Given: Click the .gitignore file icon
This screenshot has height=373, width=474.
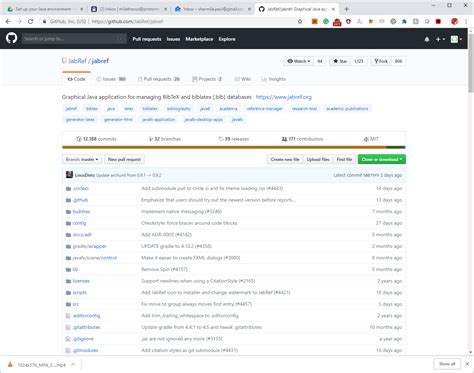Looking at the screenshot, I should (x=68, y=339).
